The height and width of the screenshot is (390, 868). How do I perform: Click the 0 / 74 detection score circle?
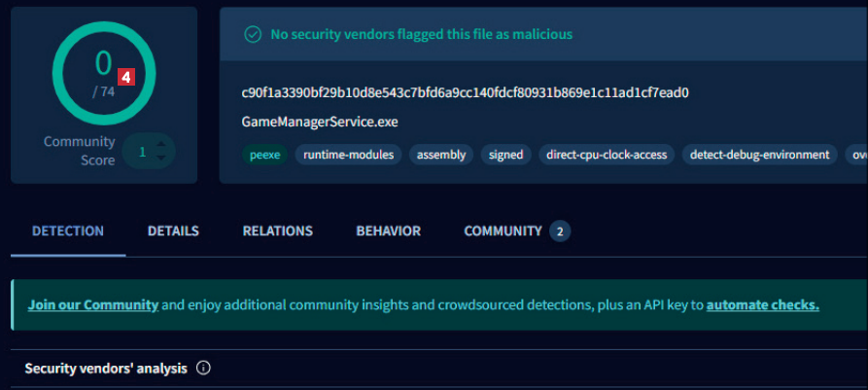tap(103, 72)
